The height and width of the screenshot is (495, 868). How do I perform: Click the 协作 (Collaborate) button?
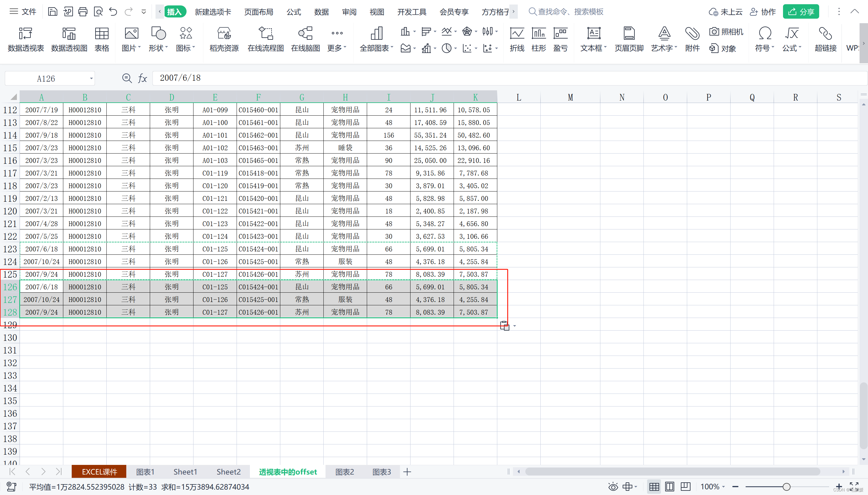763,12
